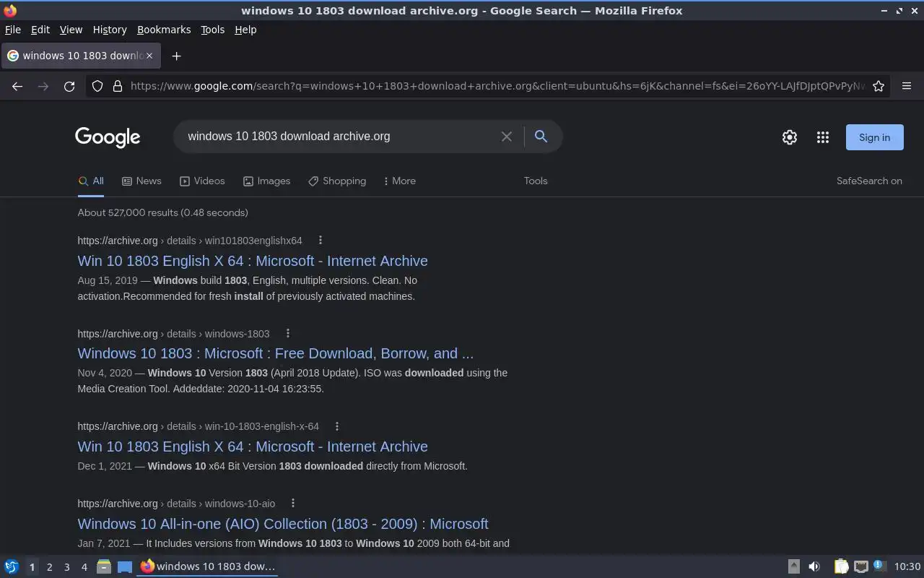Open the file manager taskbar icon
Screen dimensions: 924x578
point(104,566)
